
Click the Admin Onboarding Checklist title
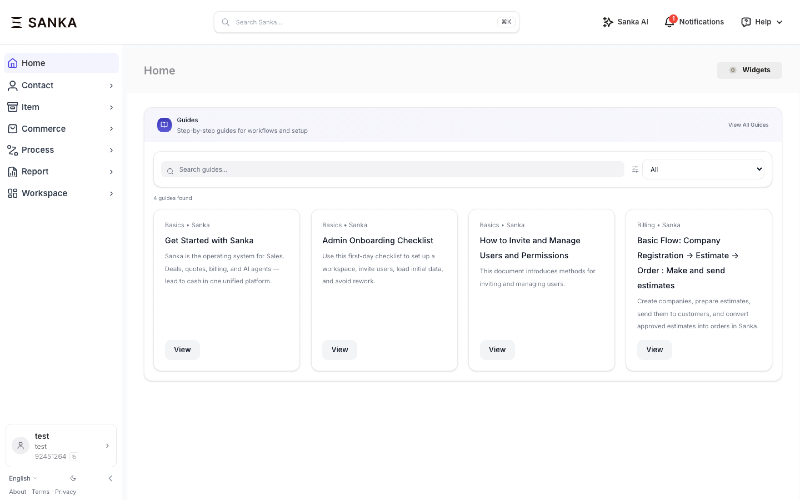coord(378,240)
